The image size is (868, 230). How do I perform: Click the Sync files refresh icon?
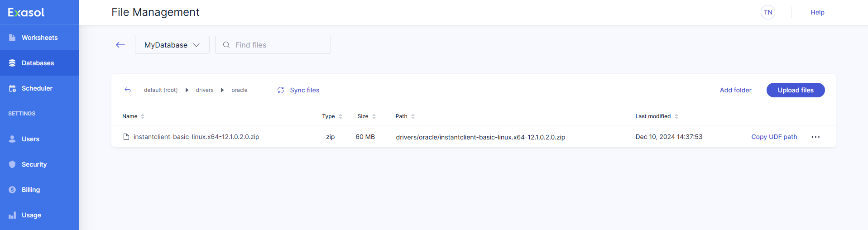(281, 90)
